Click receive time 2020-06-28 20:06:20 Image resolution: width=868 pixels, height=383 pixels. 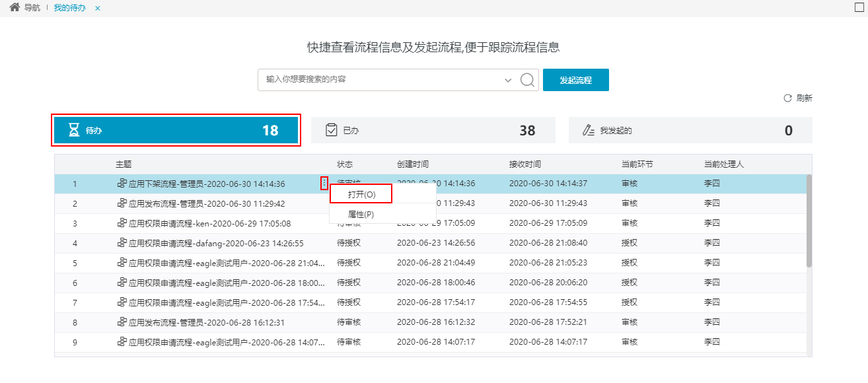(548, 283)
